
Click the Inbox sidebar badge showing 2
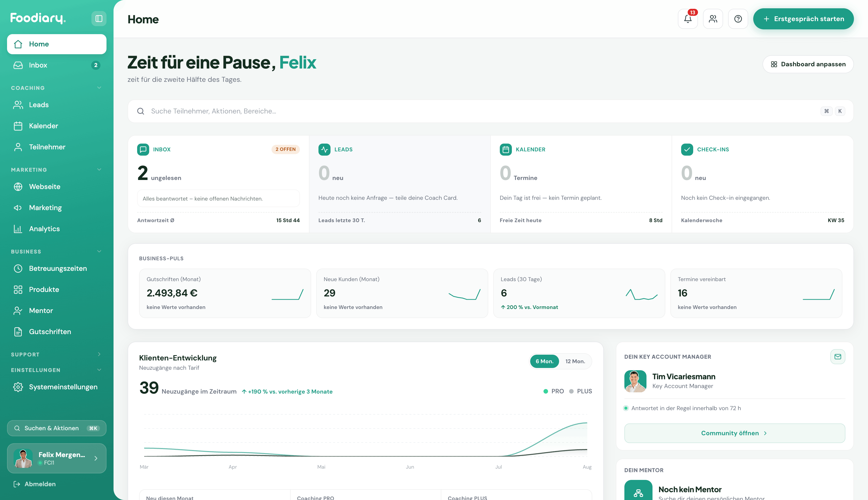click(x=95, y=65)
